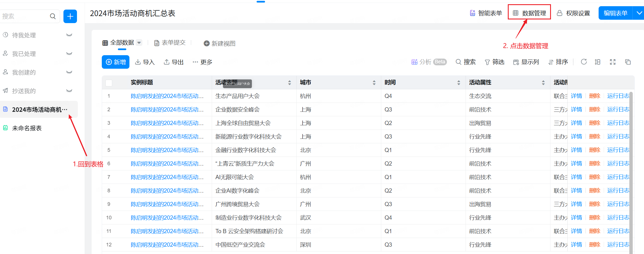Screen dimensions: 644x254
Task: Switch to the 表单提交 view tab
Action: pos(170,43)
